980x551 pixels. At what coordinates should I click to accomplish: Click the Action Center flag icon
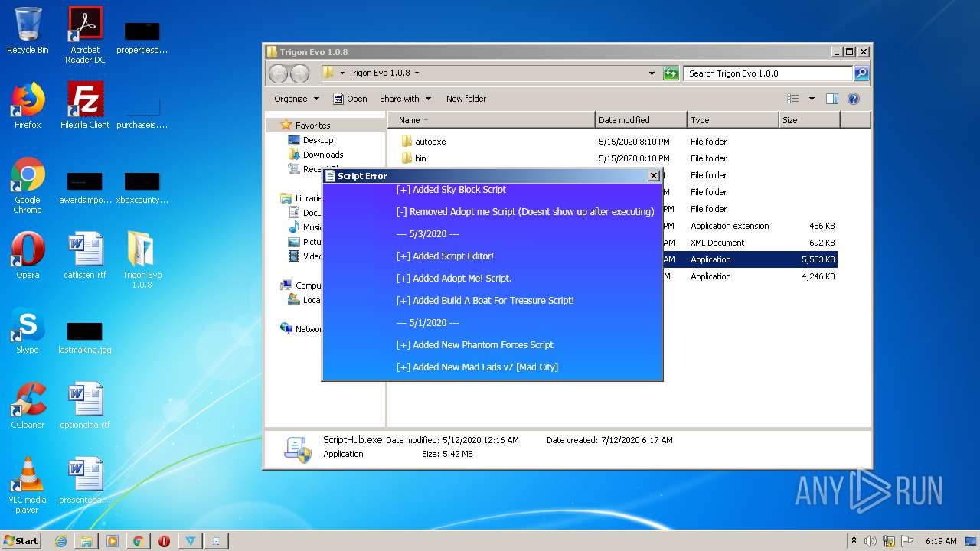[x=907, y=541]
